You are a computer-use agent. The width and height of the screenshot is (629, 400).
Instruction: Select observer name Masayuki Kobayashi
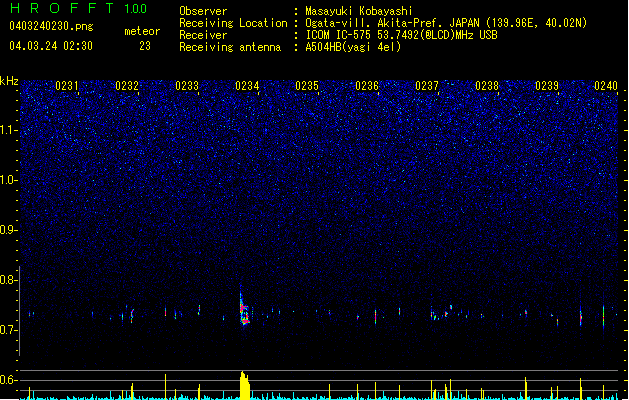[359, 11]
